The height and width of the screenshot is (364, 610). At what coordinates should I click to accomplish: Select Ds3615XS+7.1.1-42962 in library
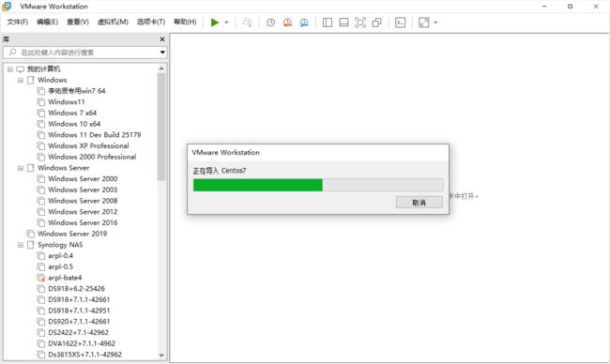coord(84,355)
